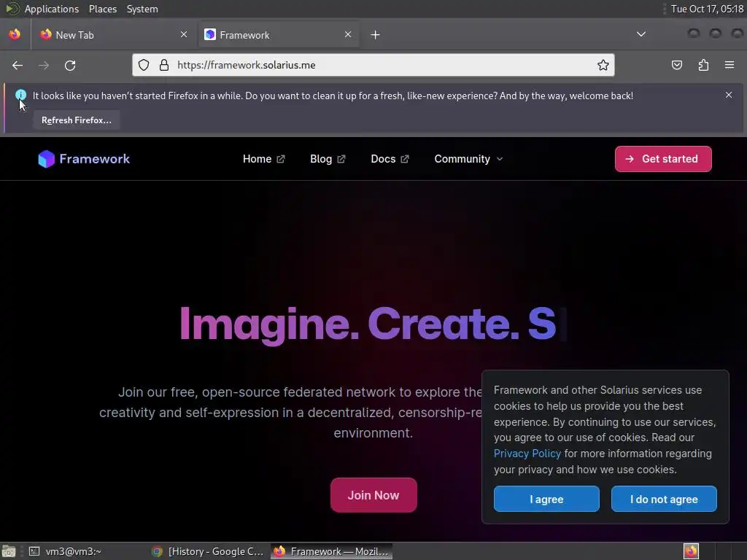Screen dimensions: 747x560
Task: Click the Framework brand name text
Action: coord(94,159)
